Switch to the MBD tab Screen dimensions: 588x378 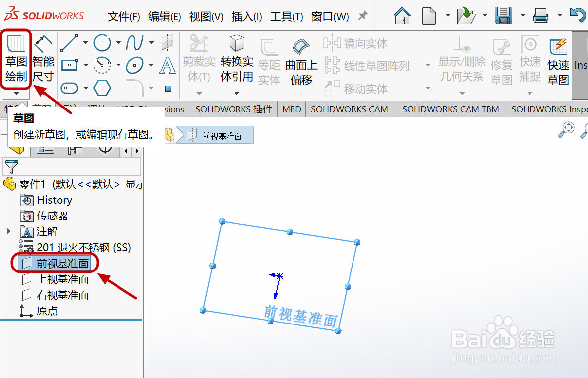coord(292,109)
